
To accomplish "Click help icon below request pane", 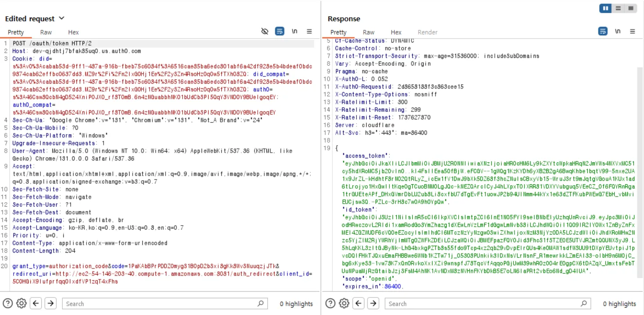I will click(x=7, y=303).
